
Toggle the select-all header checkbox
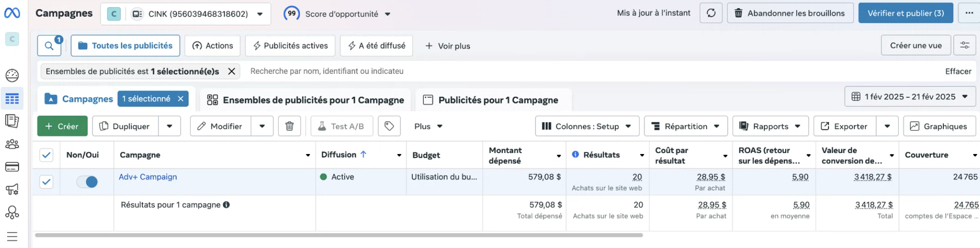pos(46,155)
